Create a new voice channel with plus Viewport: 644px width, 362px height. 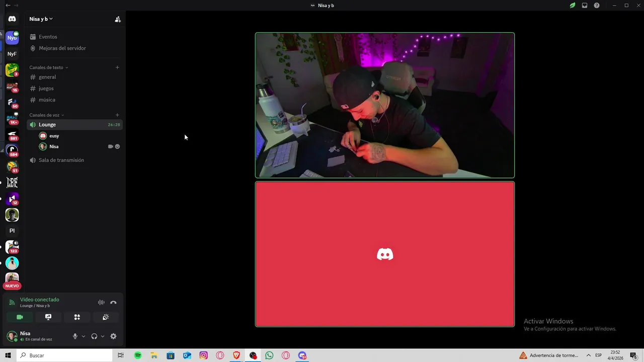coord(117,115)
